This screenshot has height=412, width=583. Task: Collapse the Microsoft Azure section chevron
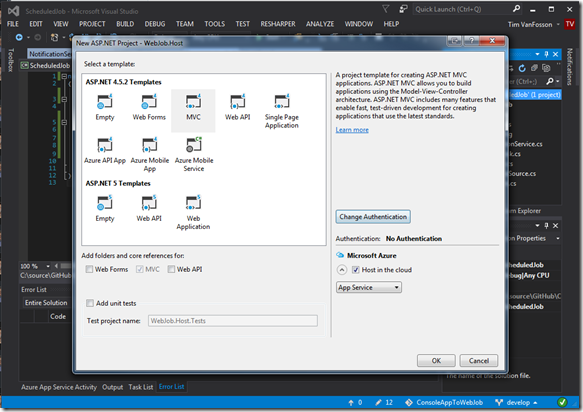(x=342, y=270)
